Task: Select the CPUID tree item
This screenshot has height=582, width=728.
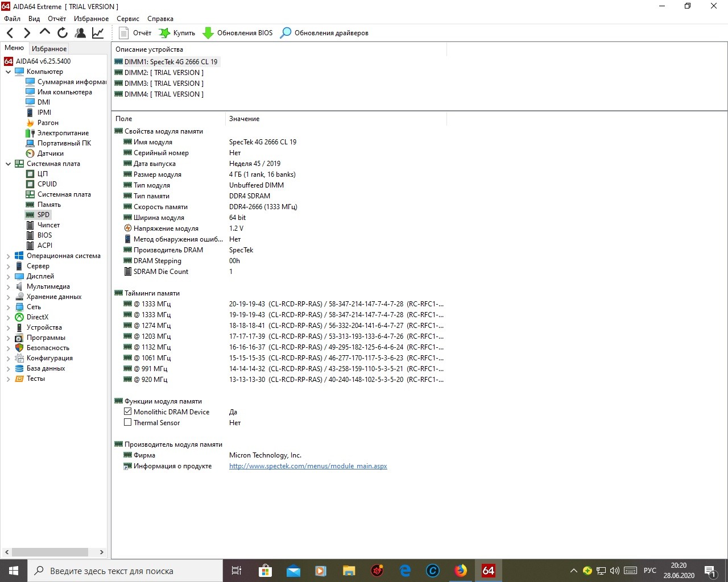Action: click(42, 184)
